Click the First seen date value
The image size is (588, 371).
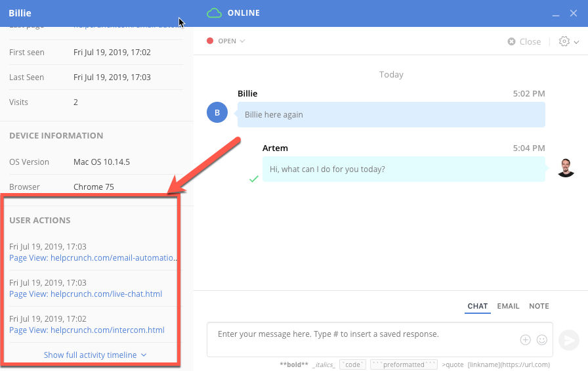[112, 52]
